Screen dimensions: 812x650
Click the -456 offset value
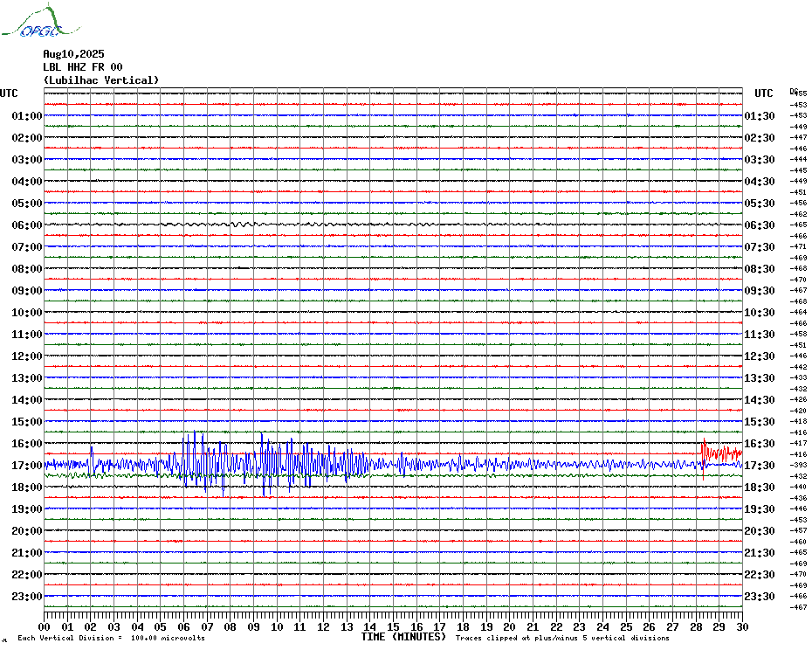click(x=799, y=204)
